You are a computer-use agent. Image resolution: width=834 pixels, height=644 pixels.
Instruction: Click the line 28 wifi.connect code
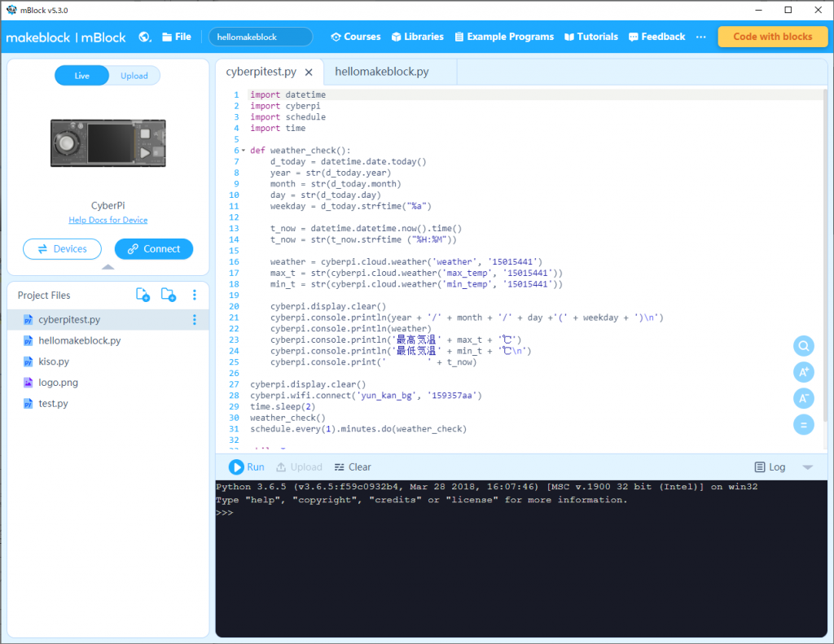(366, 396)
